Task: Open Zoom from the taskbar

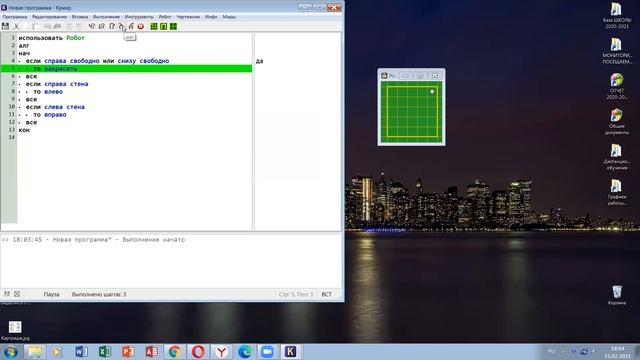Action: click(x=267, y=352)
